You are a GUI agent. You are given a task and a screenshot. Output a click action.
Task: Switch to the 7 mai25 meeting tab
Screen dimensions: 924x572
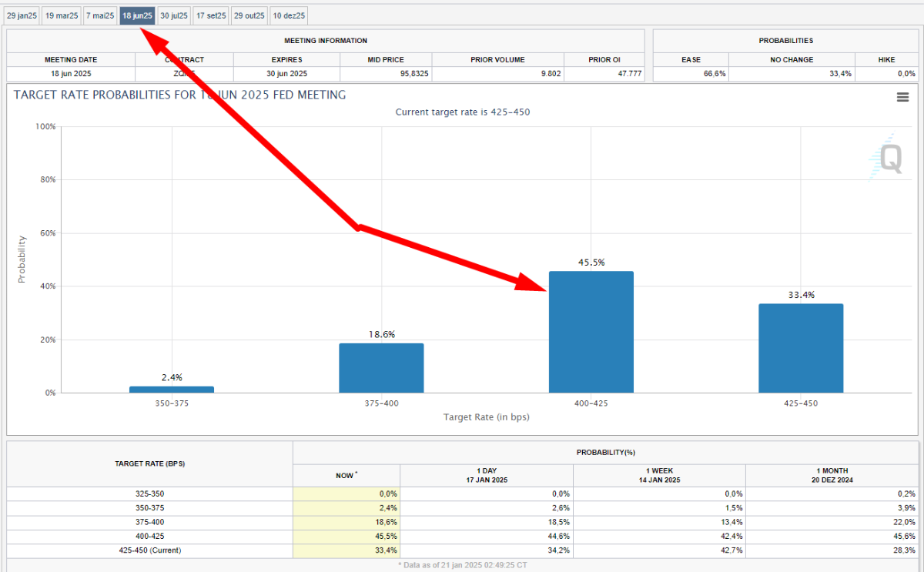tap(100, 15)
